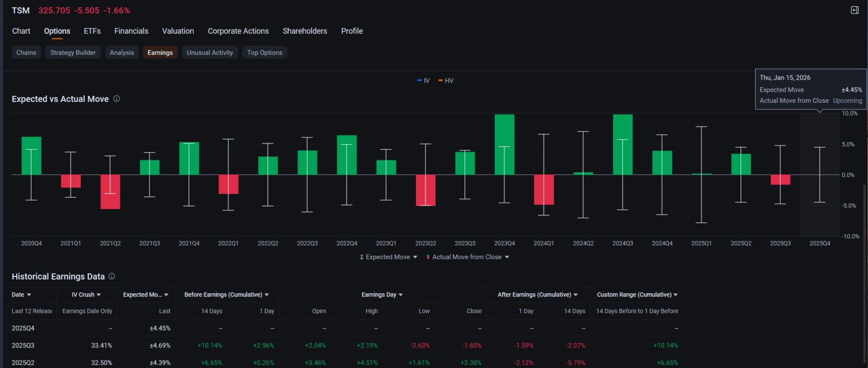Expand Before Earnings (Cumulative) dropdown
Image resolution: width=868 pixels, height=368 pixels.
(267, 295)
